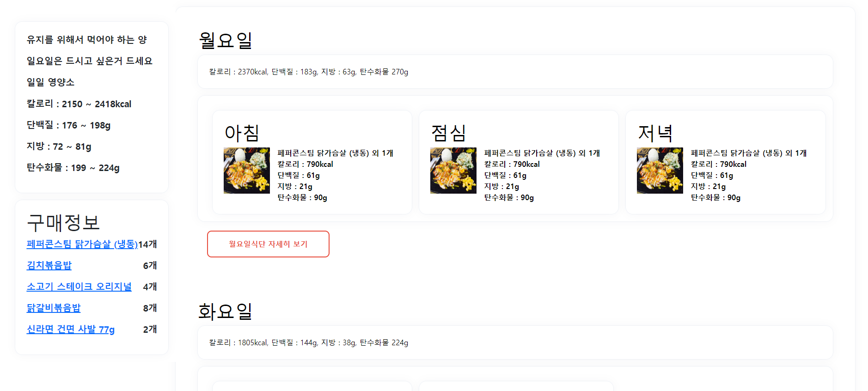
Task: Click the 아침 meal food thumbnail
Action: (x=247, y=171)
